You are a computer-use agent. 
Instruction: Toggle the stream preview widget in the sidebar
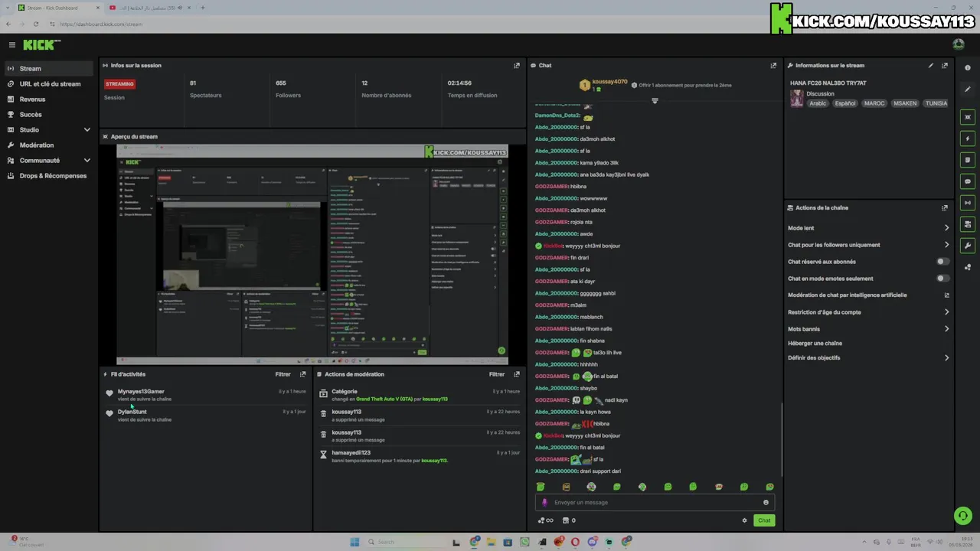[968, 117]
